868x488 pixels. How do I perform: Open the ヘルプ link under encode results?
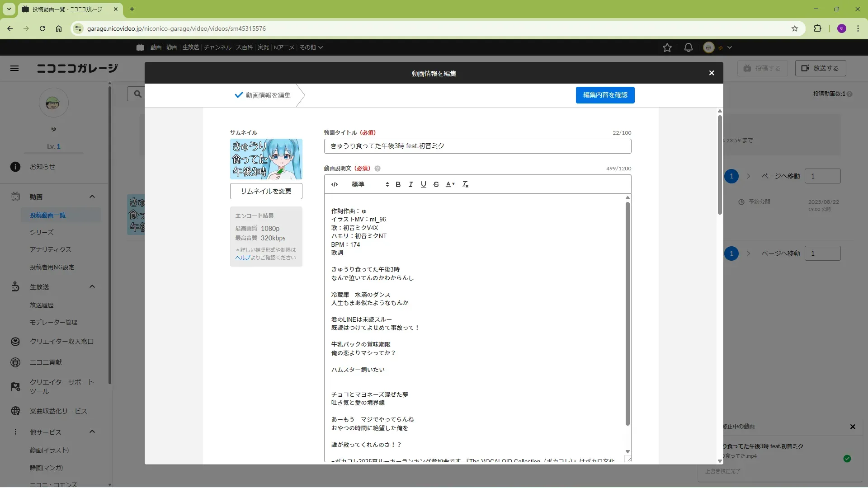click(x=242, y=258)
